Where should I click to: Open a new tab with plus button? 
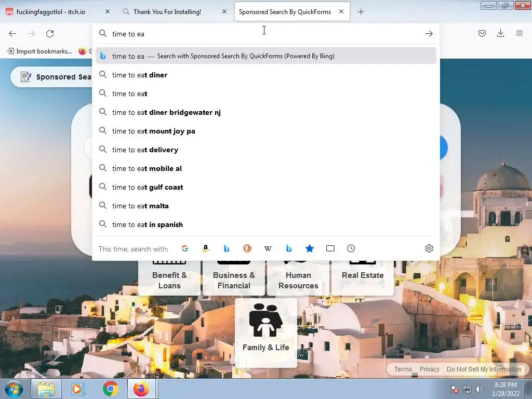[361, 12]
